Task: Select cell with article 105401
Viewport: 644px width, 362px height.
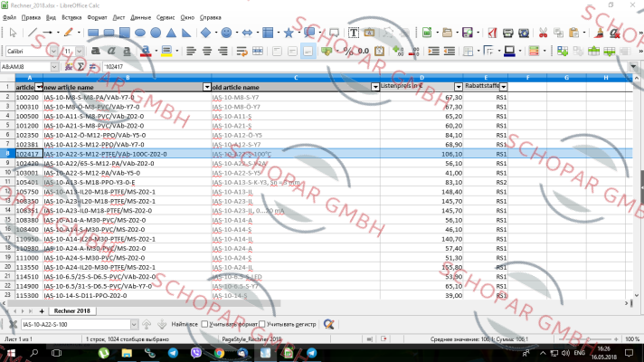Action: (x=29, y=183)
